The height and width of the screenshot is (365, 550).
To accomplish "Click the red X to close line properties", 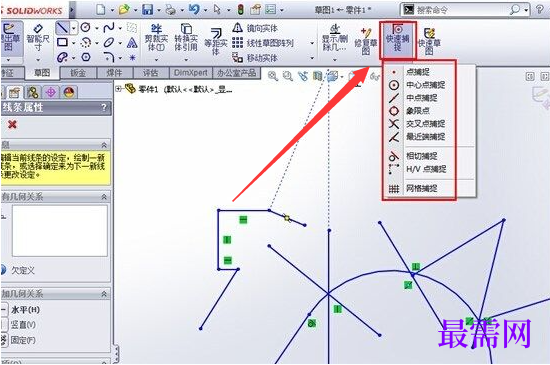I will point(12,124).
